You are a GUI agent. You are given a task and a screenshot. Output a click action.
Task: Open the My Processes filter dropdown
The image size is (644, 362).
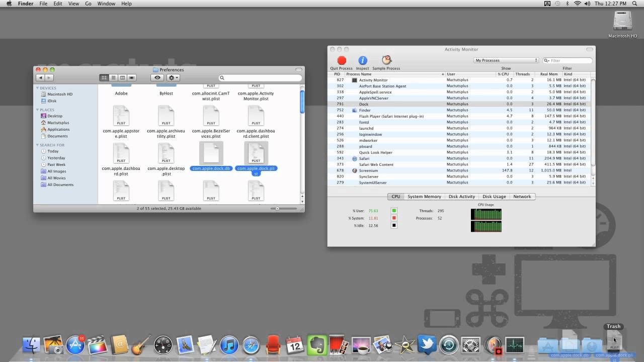[x=506, y=60]
